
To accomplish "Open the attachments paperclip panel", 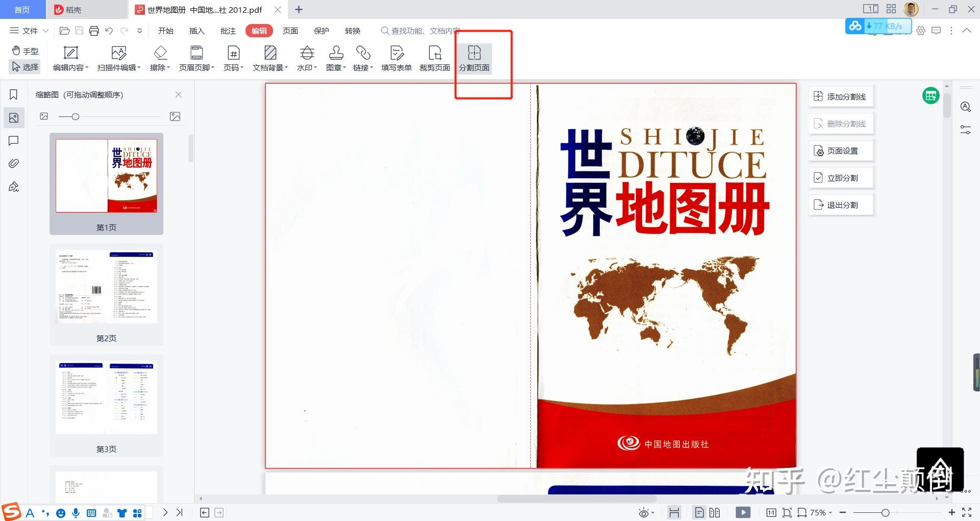I will 14,163.
